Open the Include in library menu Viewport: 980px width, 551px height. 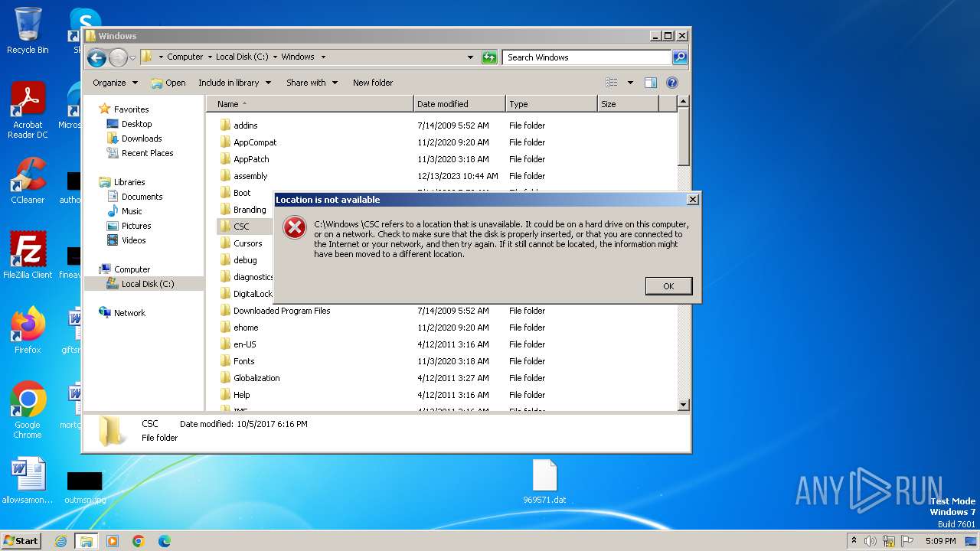(x=234, y=83)
